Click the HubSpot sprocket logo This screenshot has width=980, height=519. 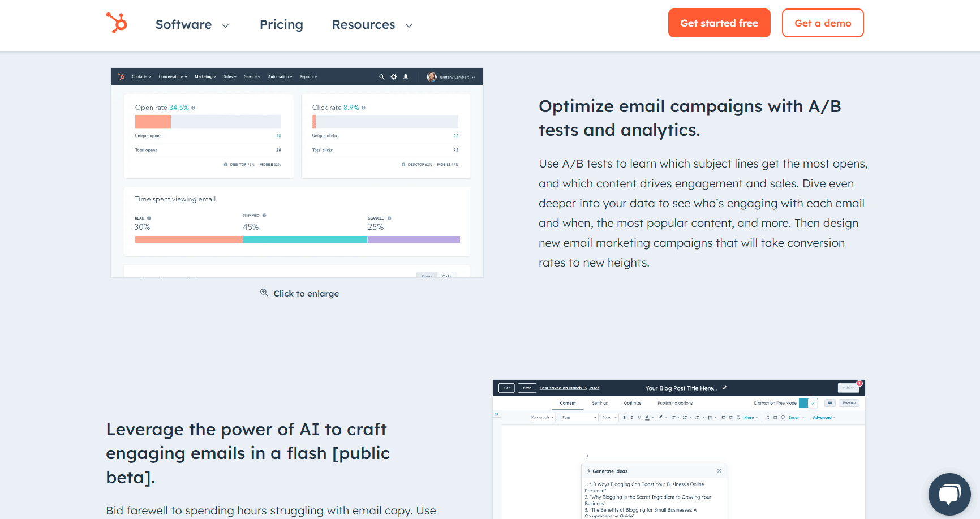117,23
